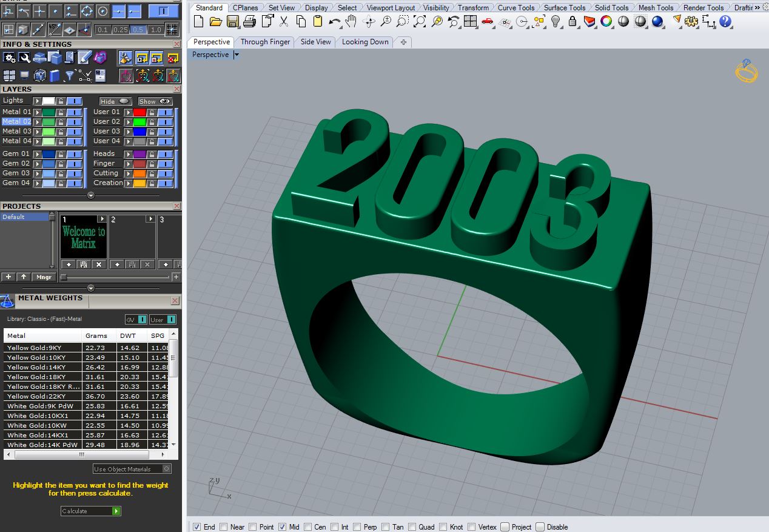
Task: Expand the Metal 01 layer arrow
Action: click(37, 112)
